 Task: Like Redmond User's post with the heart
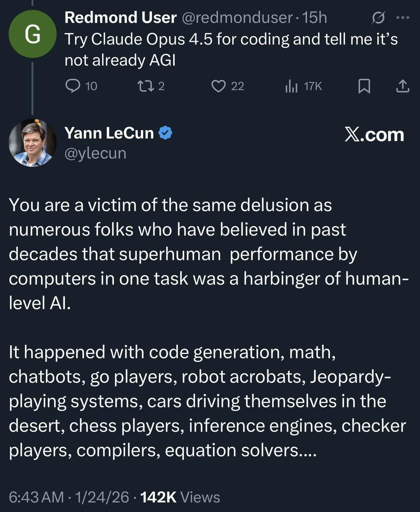(x=219, y=87)
